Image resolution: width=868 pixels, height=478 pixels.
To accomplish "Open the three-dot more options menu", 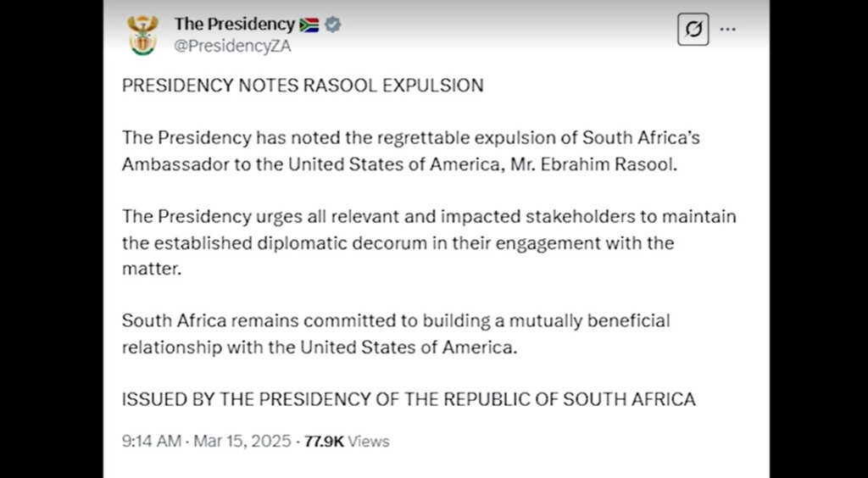I will [x=727, y=29].
